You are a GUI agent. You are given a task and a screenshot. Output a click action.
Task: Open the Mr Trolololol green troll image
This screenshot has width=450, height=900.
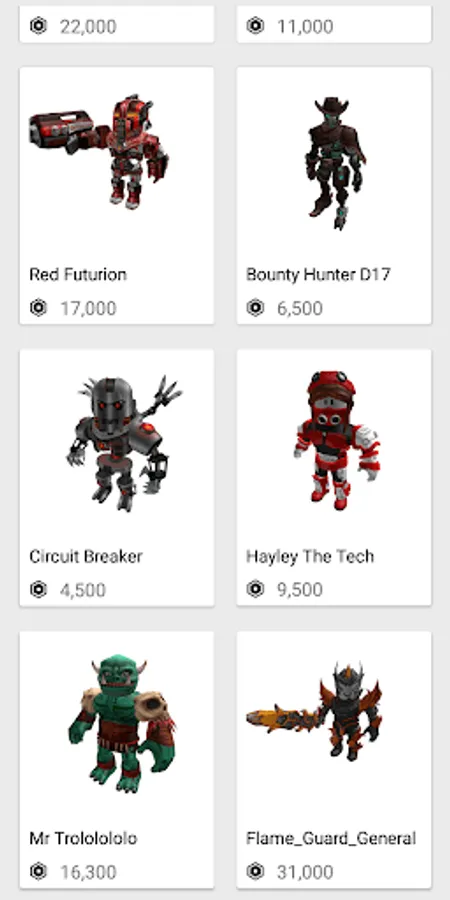121,723
